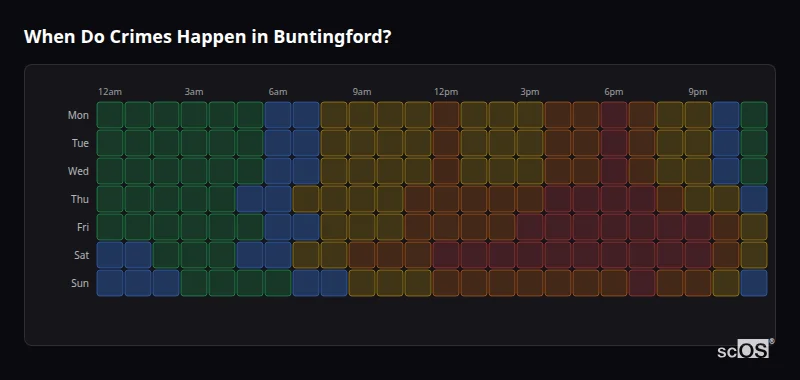Click the Tuesday 10pm blue cell
Image resolution: width=800 pixels, height=380 pixels.
click(726, 143)
